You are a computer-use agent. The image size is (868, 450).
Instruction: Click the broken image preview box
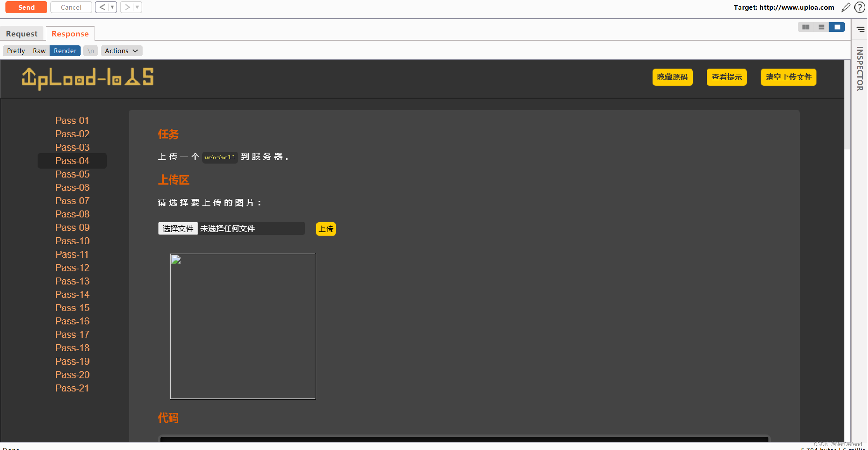coord(243,326)
